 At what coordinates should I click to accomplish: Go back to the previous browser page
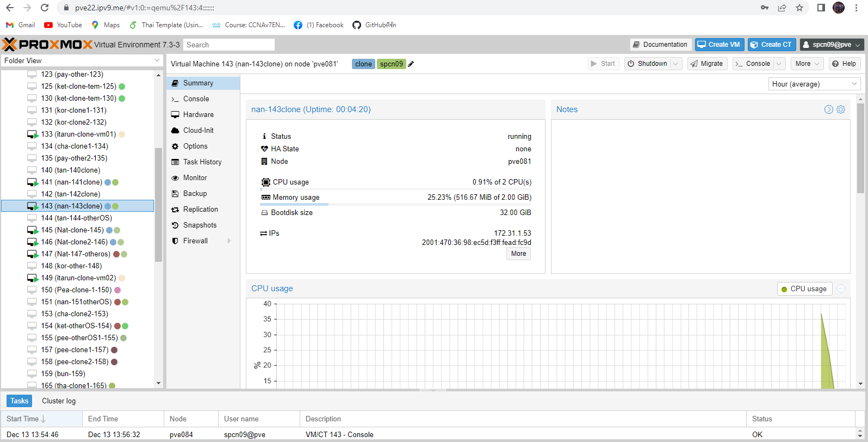(x=10, y=8)
